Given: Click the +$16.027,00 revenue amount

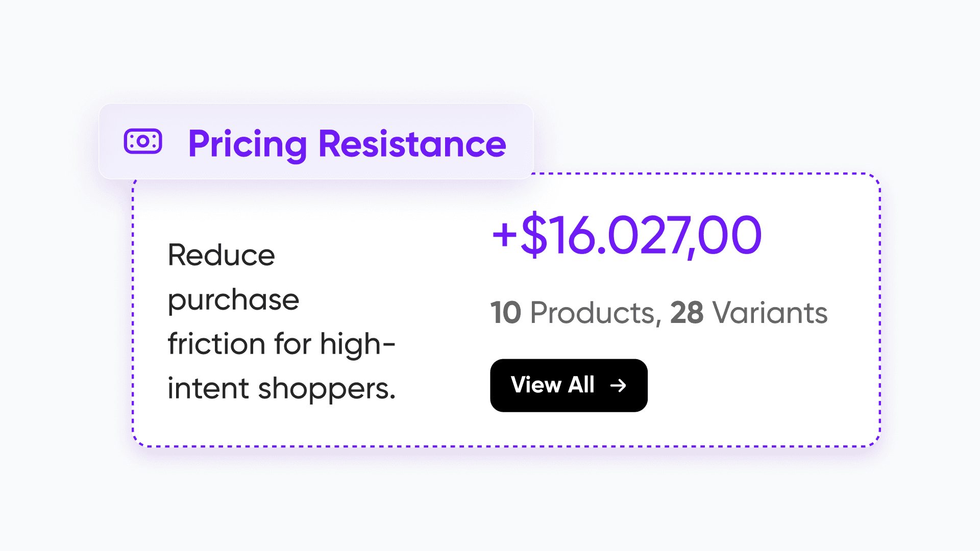Looking at the screenshot, I should pos(627,235).
